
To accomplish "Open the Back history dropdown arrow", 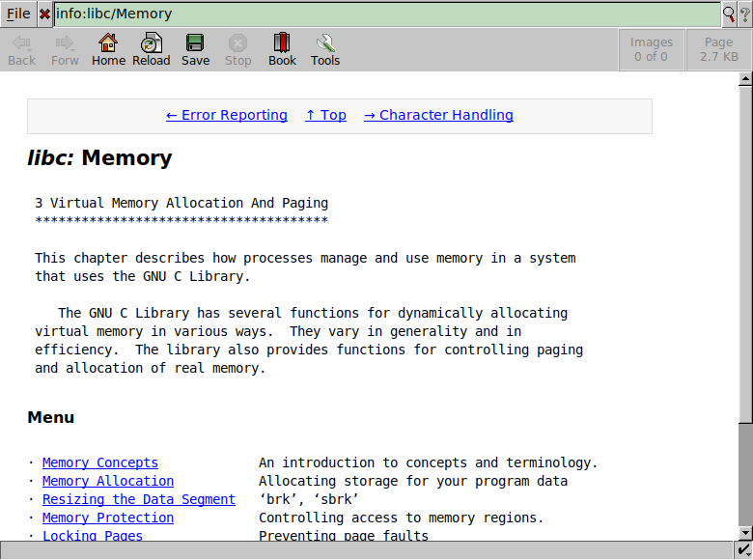I will (x=29, y=49).
